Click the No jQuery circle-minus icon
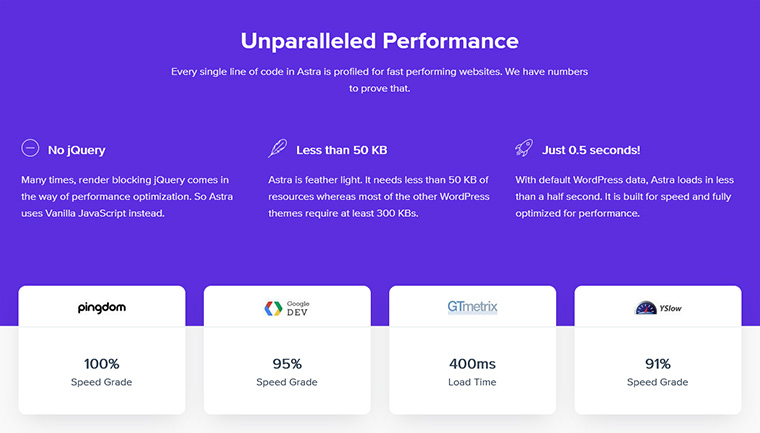Screen dimensions: 760x433 pyautogui.click(x=30, y=149)
